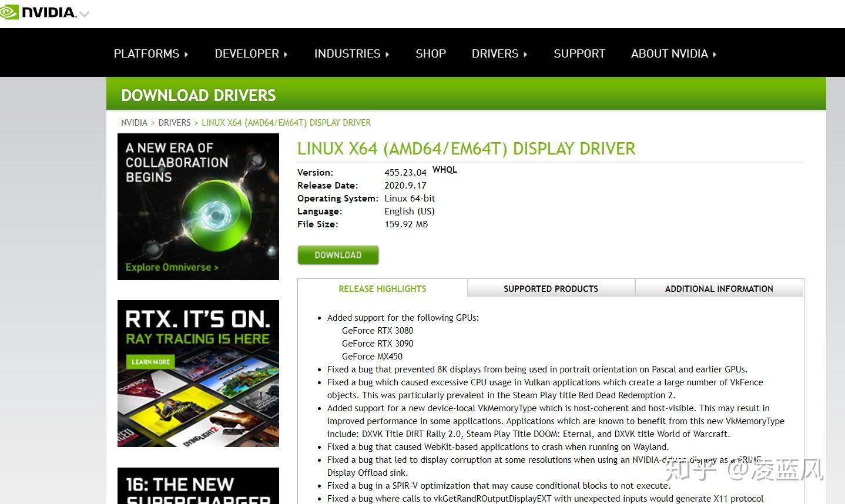
Task: Open the DEVELOPER menu
Action: [251, 53]
